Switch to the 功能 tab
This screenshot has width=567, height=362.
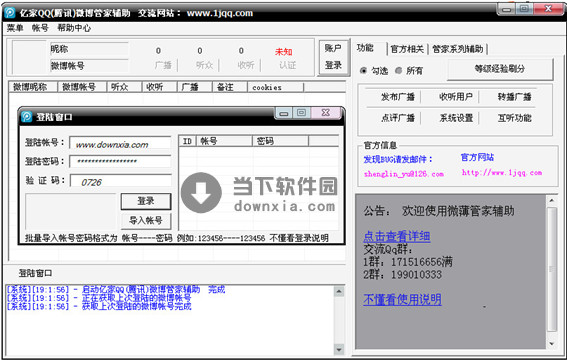pyautogui.click(x=365, y=48)
